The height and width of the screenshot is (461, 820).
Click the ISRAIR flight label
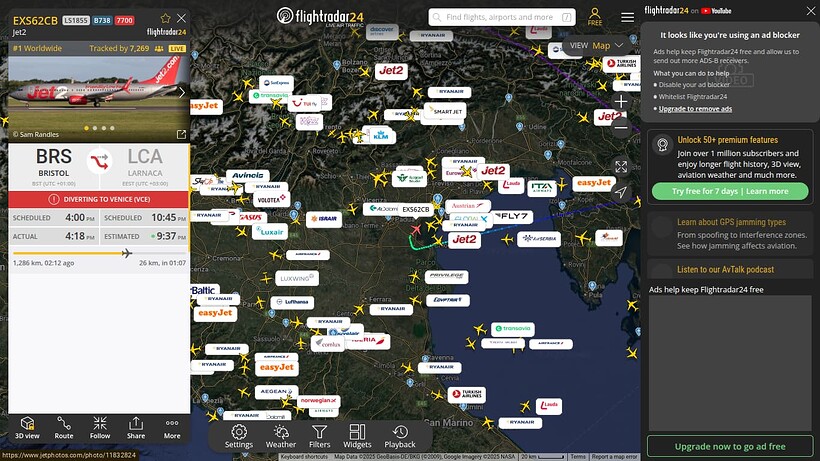click(x=324, y=219)
